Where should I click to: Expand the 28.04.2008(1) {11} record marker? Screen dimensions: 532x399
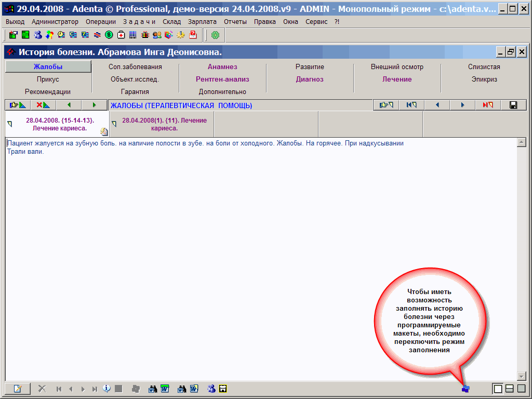(114, 124)
